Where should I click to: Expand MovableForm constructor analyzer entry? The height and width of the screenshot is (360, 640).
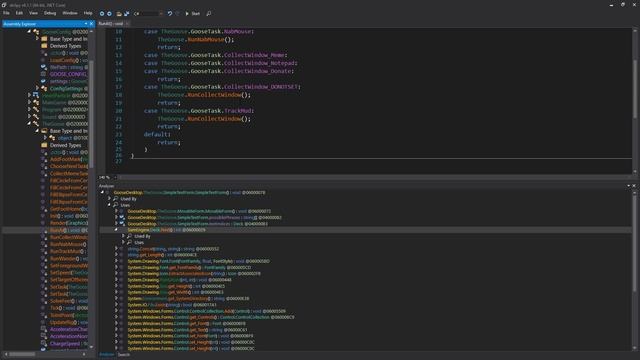(x=116, y=211)
